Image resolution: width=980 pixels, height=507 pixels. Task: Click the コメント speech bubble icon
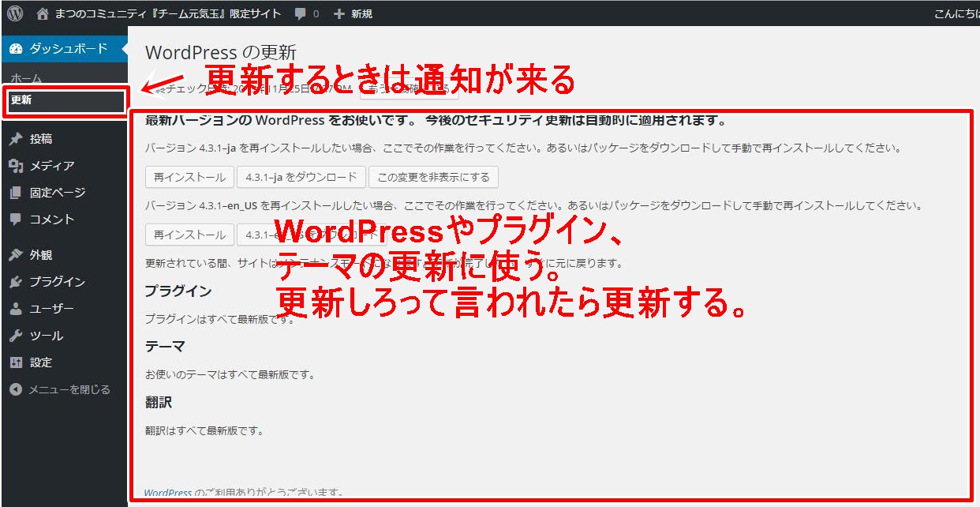16,220
